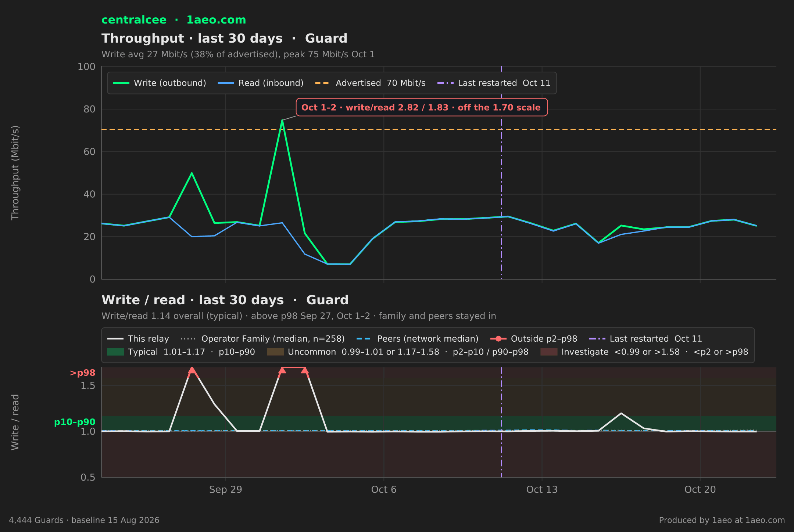This screenshot has height=532, width=794.
Task: Click the purple restart line in ratio chart
Action: point(501,422)
